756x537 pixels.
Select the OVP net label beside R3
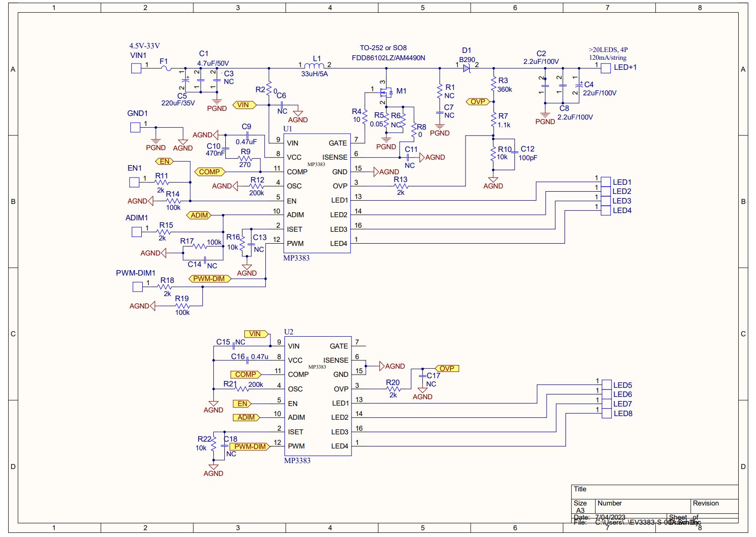point(477,102)
